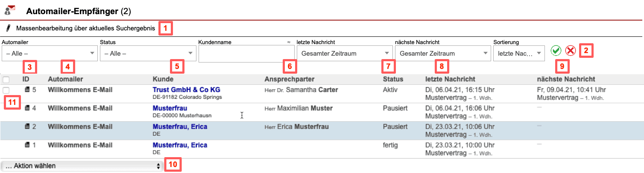Click Massenbearbeitung über aktuelles Suchergebnis
The image size is (644, 173).
click(85, 29)
